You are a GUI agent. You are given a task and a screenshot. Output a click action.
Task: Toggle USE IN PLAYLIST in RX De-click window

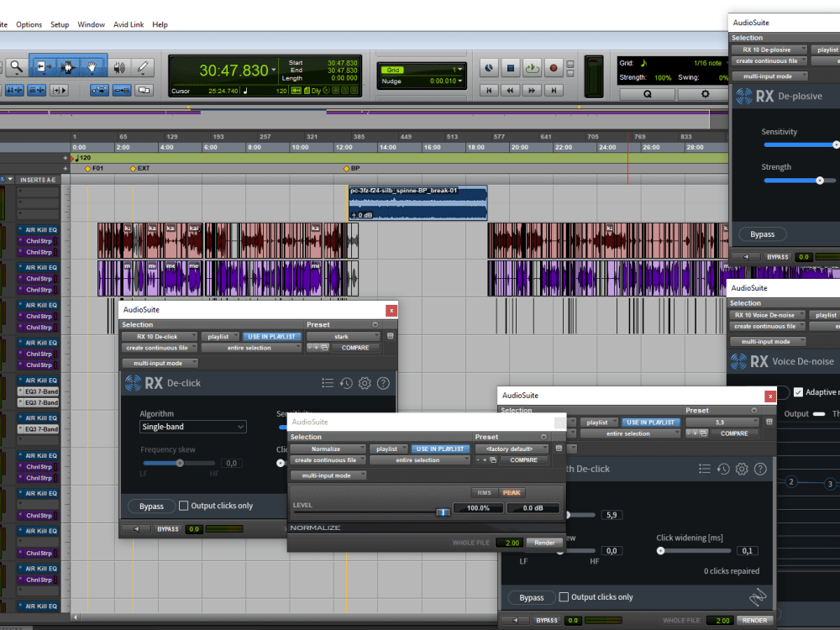[271, 337]
